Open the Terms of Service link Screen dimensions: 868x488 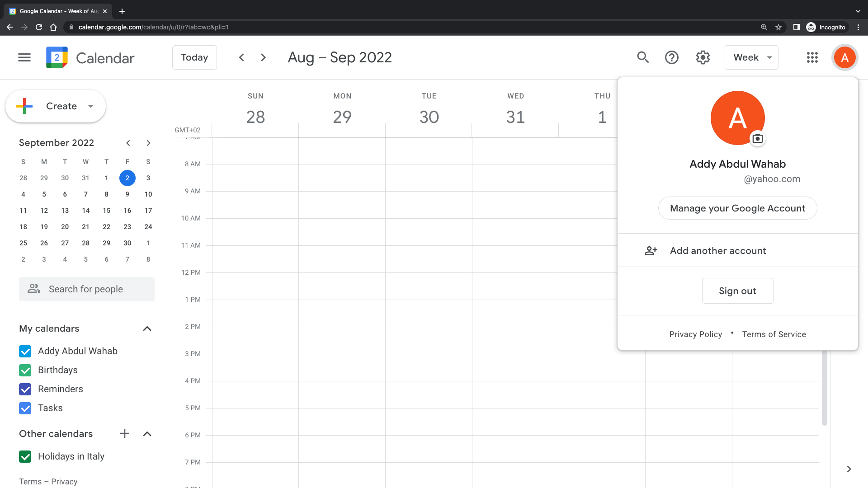774,334
